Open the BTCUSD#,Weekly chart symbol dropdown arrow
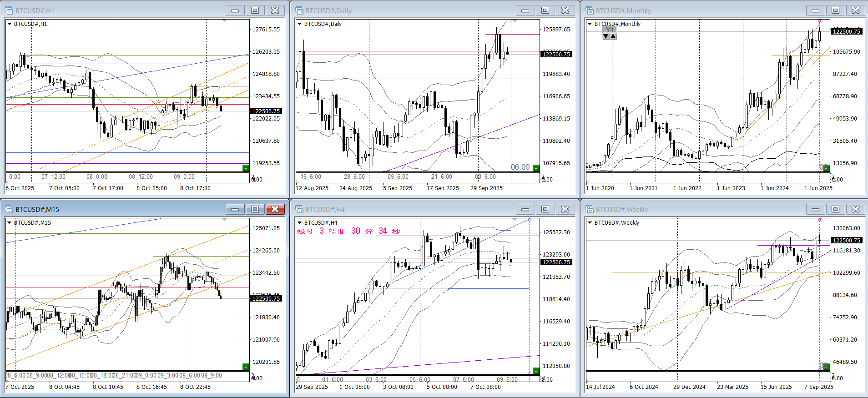This screenshot has width=868, height=398. [x=590, y=223]
